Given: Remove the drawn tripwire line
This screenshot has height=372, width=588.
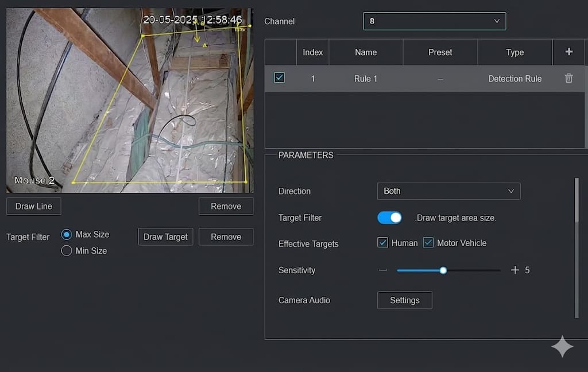Looking at the screenshot, I should click(x=226, y=206).
